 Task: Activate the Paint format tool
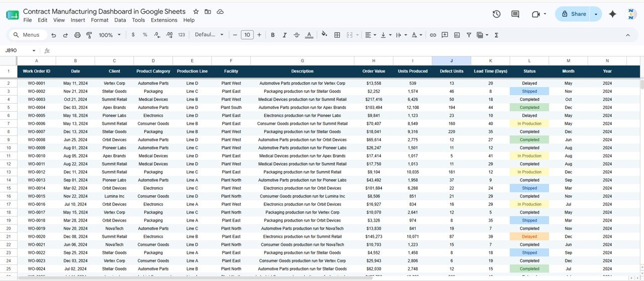[89, 35]
